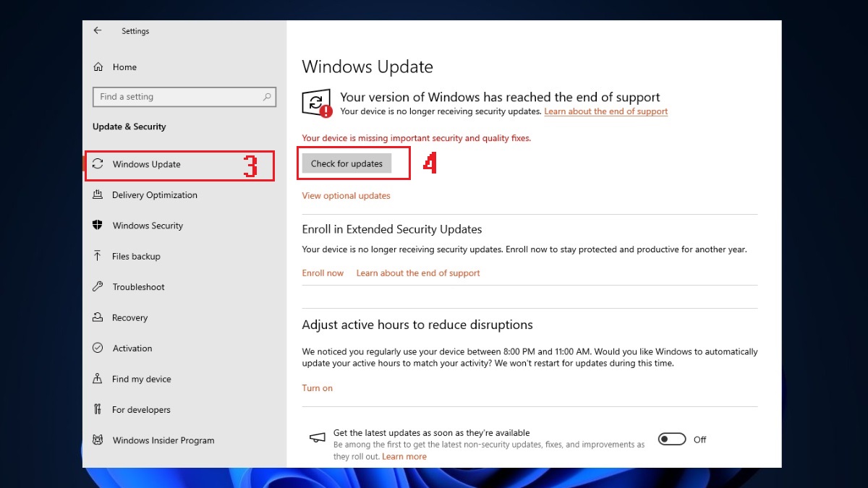Click Turn on active hours link

point(318,388)
